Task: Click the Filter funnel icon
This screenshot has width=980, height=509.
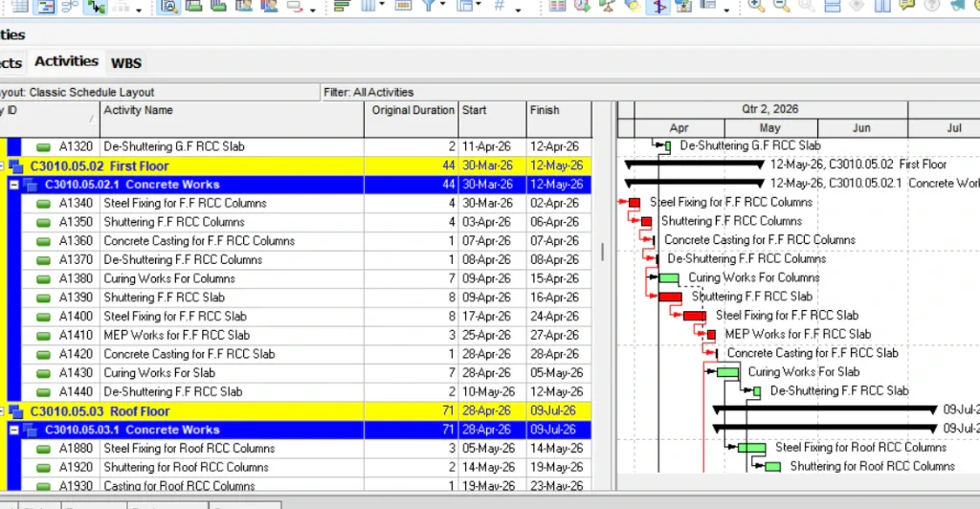Action: coord(428,7)
